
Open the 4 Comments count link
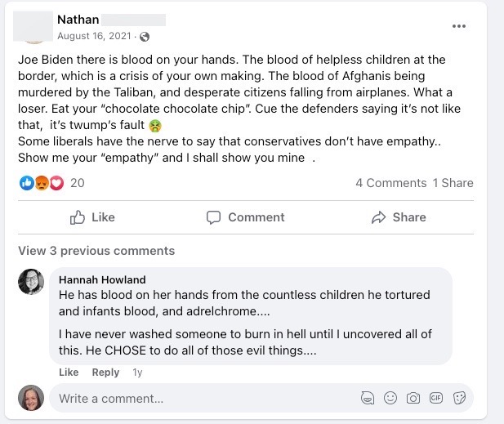[x=390, y=183]
